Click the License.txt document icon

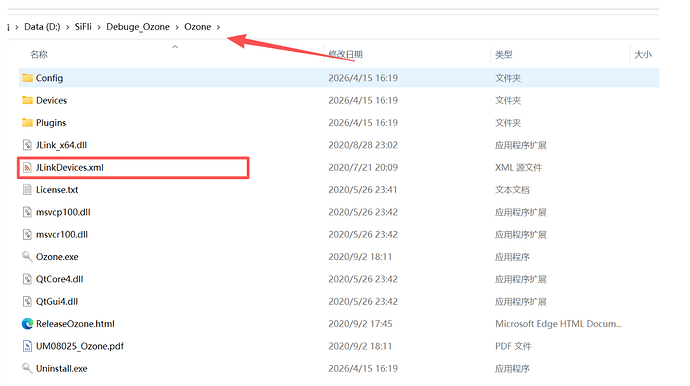(27, 190)
